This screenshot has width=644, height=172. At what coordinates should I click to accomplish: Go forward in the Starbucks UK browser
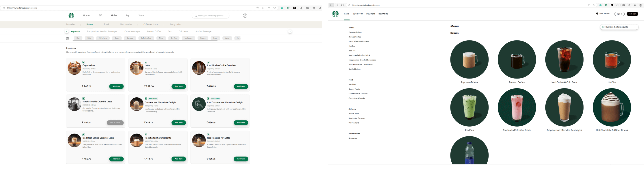coord(337,5)
